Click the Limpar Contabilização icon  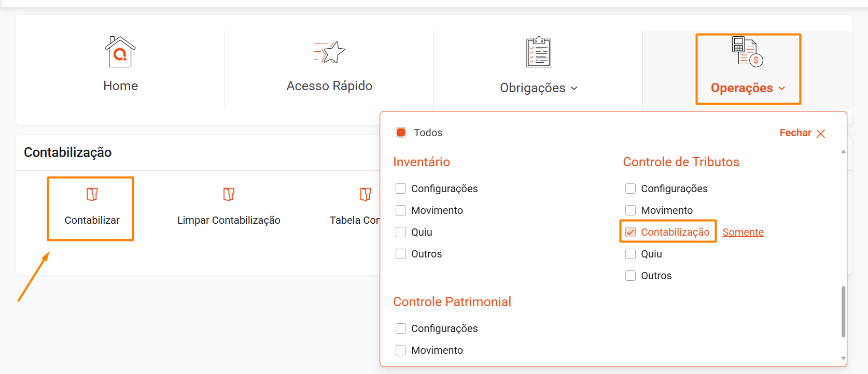point(229,194)
